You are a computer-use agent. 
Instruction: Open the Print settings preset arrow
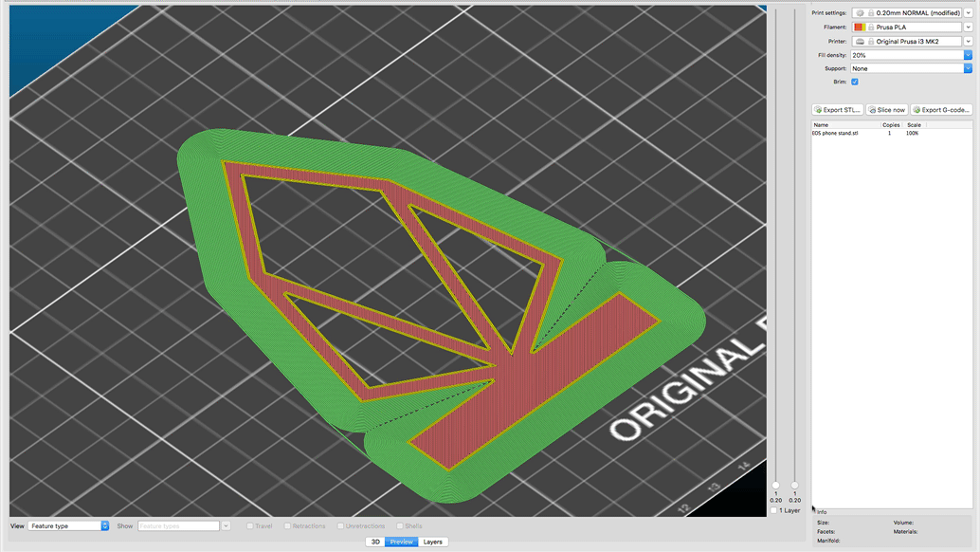[968, 12]
